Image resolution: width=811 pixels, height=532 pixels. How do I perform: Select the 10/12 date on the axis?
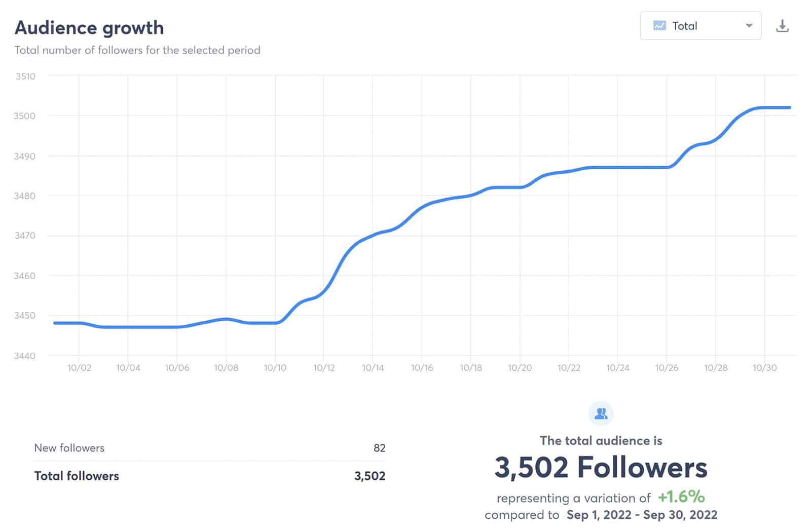(x=324, y=368)
